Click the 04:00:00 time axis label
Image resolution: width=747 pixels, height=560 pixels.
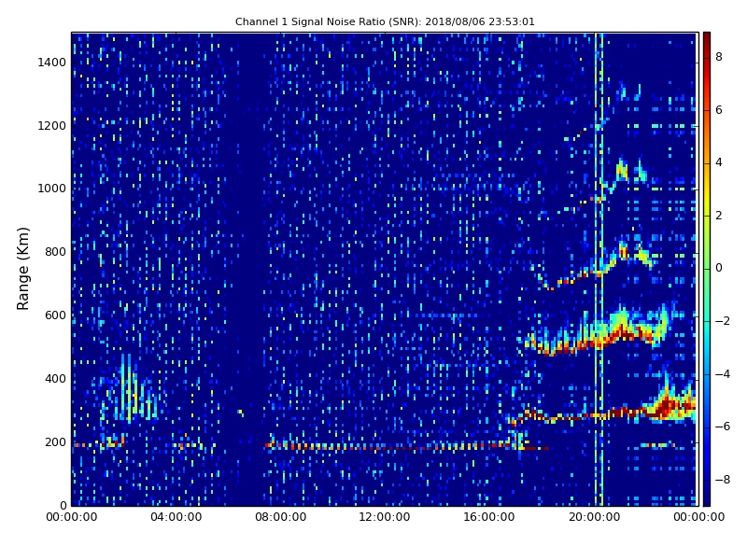(176, 517)
